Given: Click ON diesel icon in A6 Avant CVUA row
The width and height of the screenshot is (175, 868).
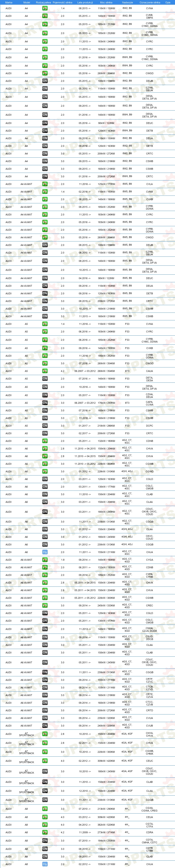Looking at the screenshot, I should click(x=45, y=718).
